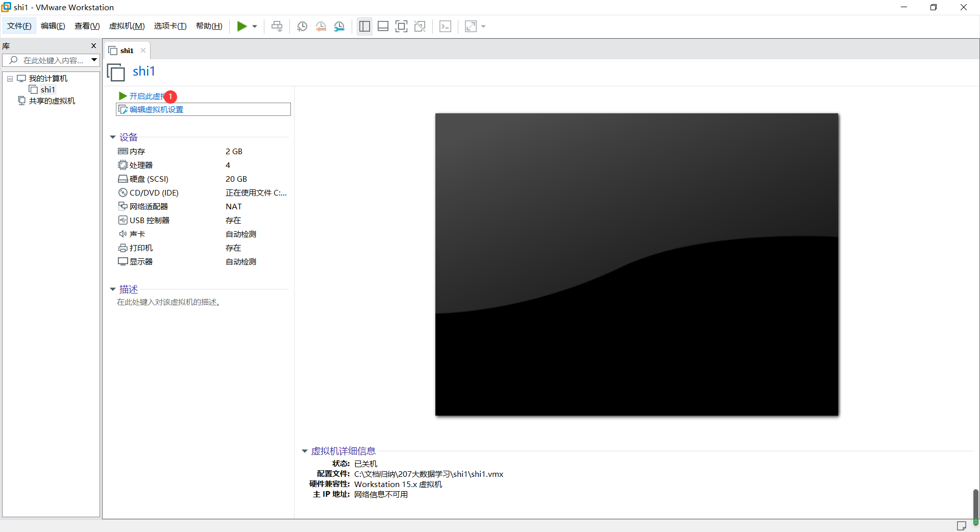The image size is (980, 532).
Task: Close the shi1 tab
Action: click(x=143, y=51)
